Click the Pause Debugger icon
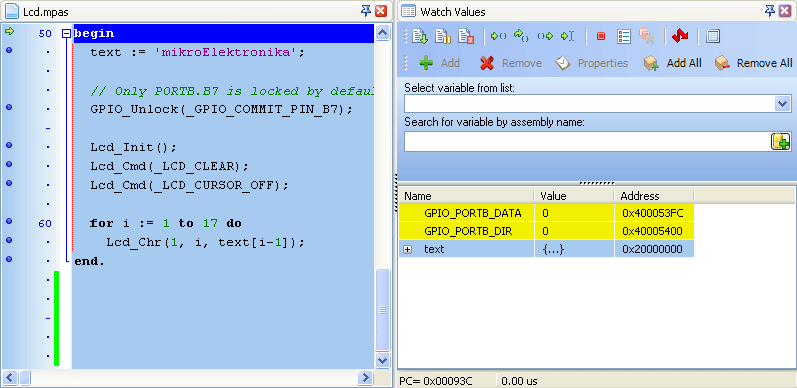This screenshot has width=797, height=388. [443, 36]
